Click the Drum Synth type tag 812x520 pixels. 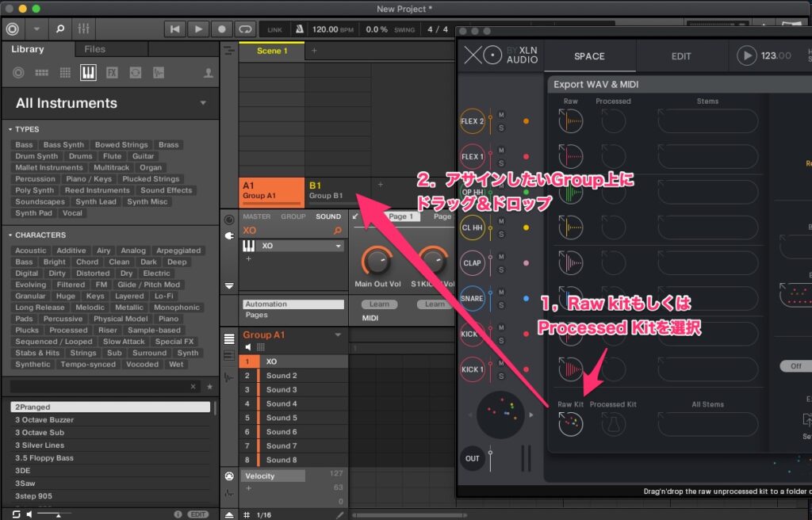tap(36, 157)
